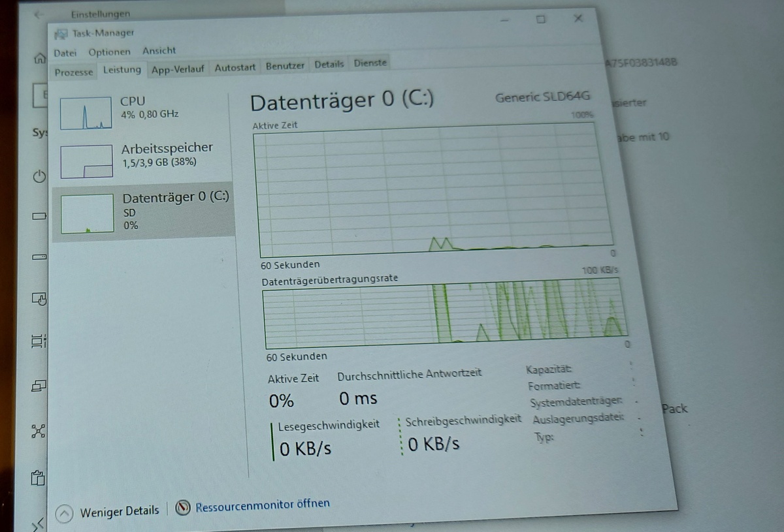Image resolution: width=784 pixels, height=532 pixels.
Task: Open the Datei menu
Action: pos(65,53)
